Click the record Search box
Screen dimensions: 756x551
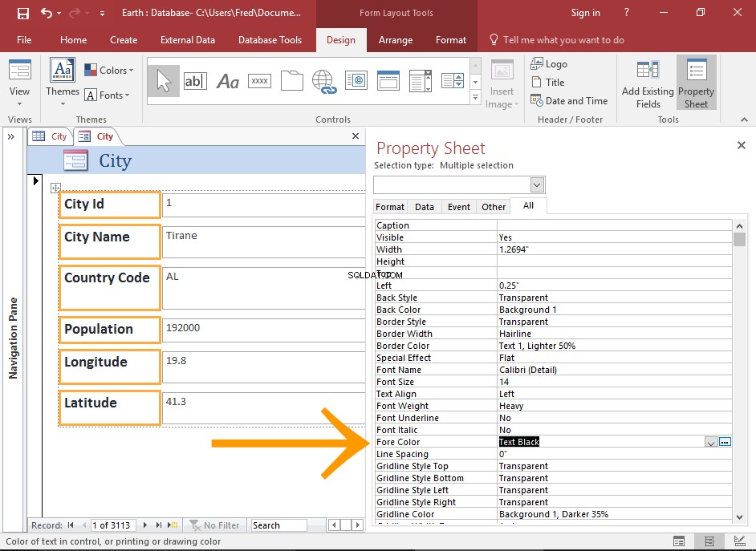pos(278,525)
